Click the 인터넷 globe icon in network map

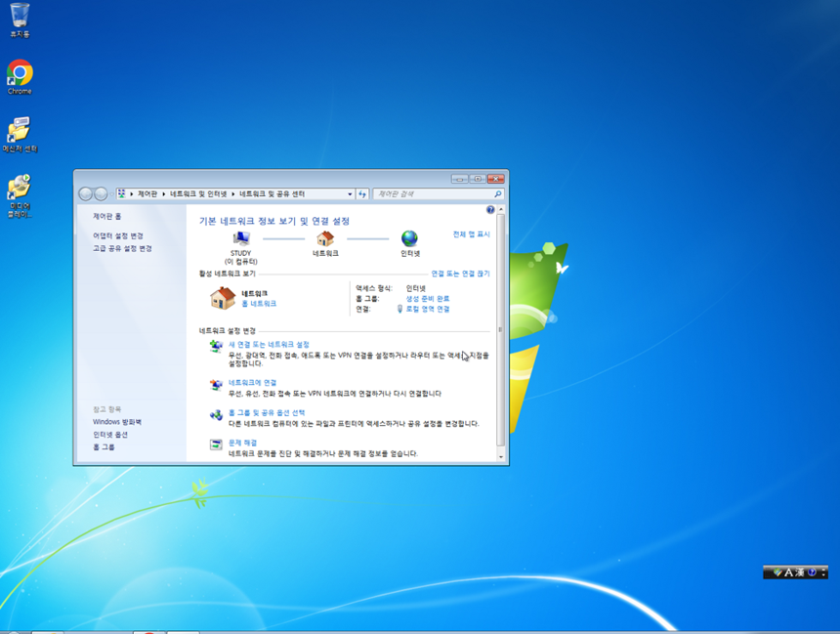pyautogui.click(x=409, y=238)
